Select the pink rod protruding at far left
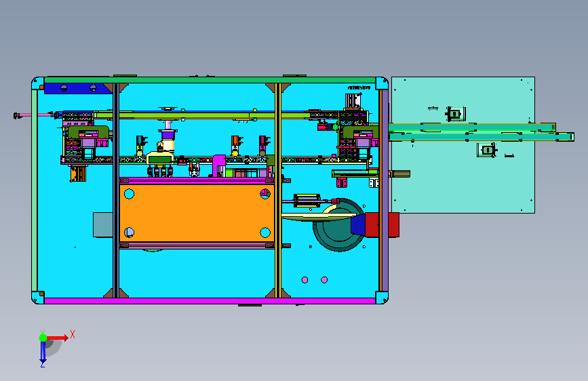588x381 pixels. pos(35,115)
